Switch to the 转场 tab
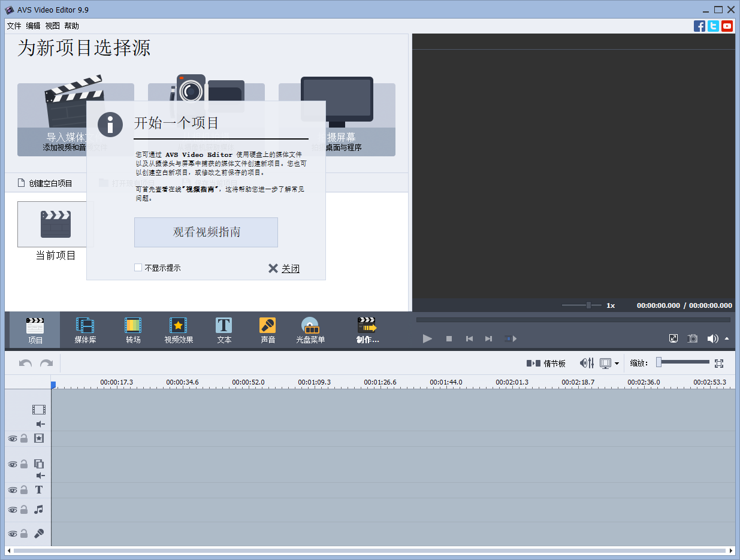 (133, 330)
